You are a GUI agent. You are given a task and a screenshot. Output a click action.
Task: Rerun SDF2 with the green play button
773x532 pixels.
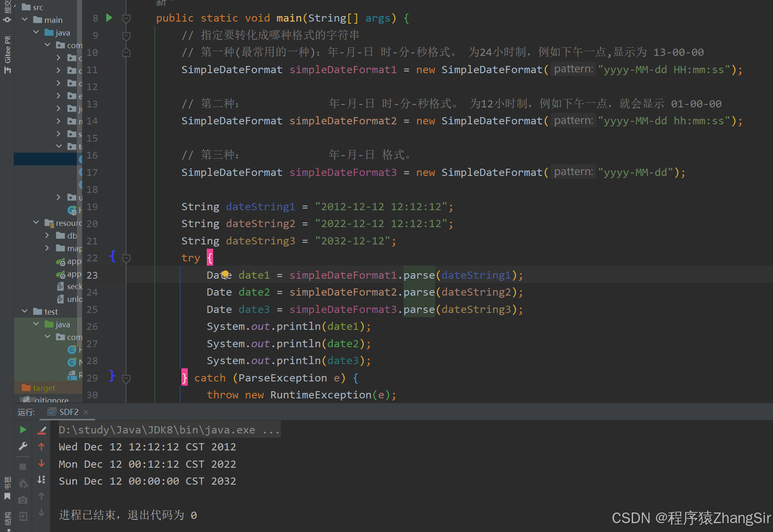(x=23, y=430)
